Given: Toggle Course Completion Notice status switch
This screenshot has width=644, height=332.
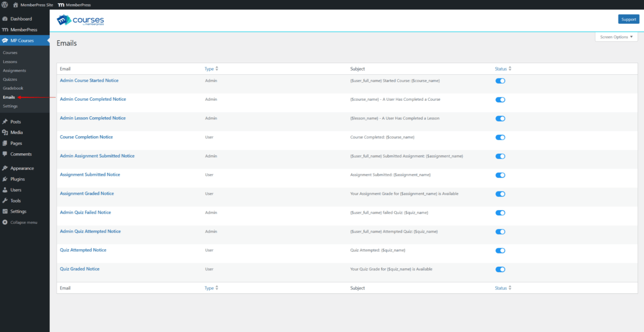Looking at the screenshot, I should click(x=500, y=137).
